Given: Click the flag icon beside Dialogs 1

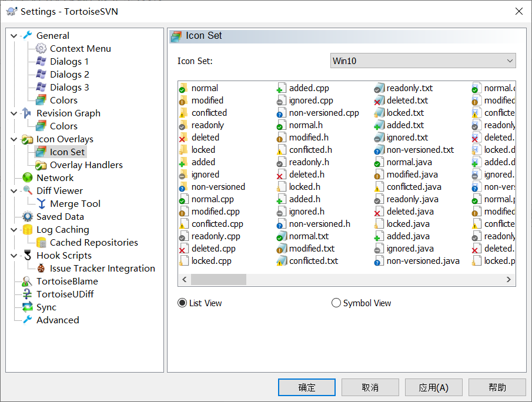Looking at the screenshot, I should click(x=41, y=61).
